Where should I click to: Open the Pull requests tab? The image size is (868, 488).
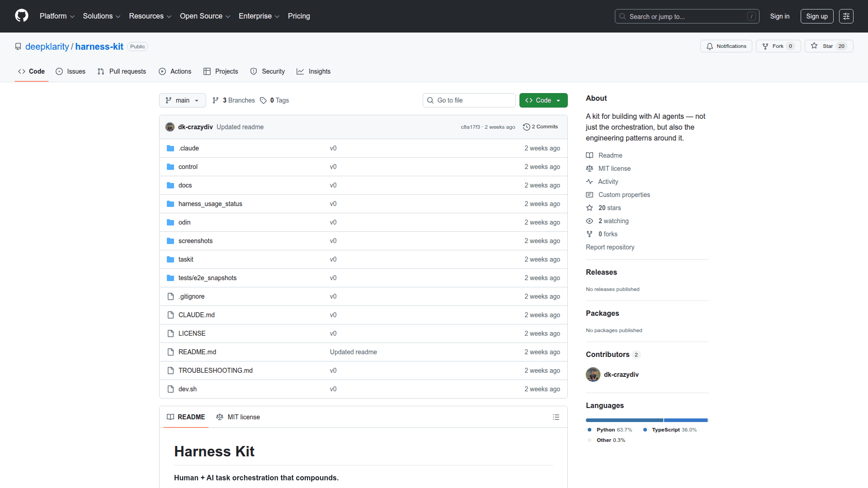(122, 71)
